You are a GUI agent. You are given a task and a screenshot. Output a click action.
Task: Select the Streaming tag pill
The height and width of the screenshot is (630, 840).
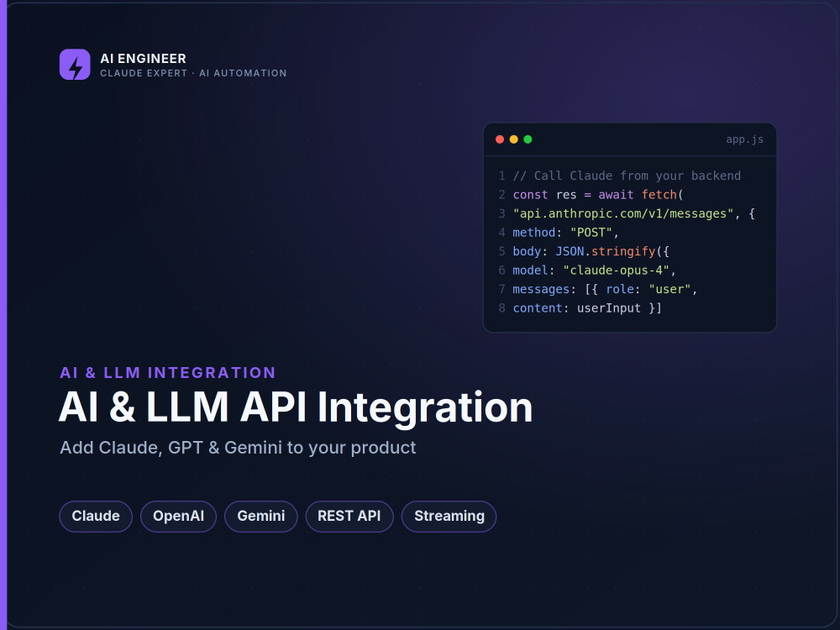[449, 517]
